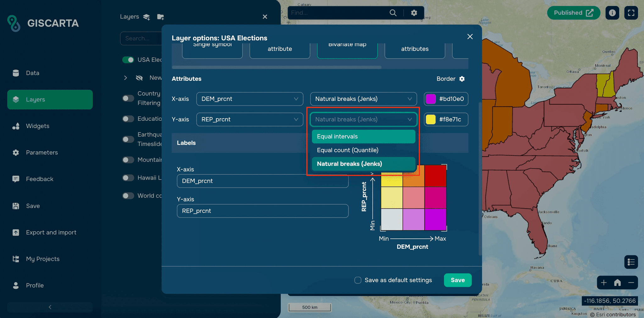644x318 pixels.
Task: Open the Feedback panel
Action: pyautogui.click(x=39, y=179)
